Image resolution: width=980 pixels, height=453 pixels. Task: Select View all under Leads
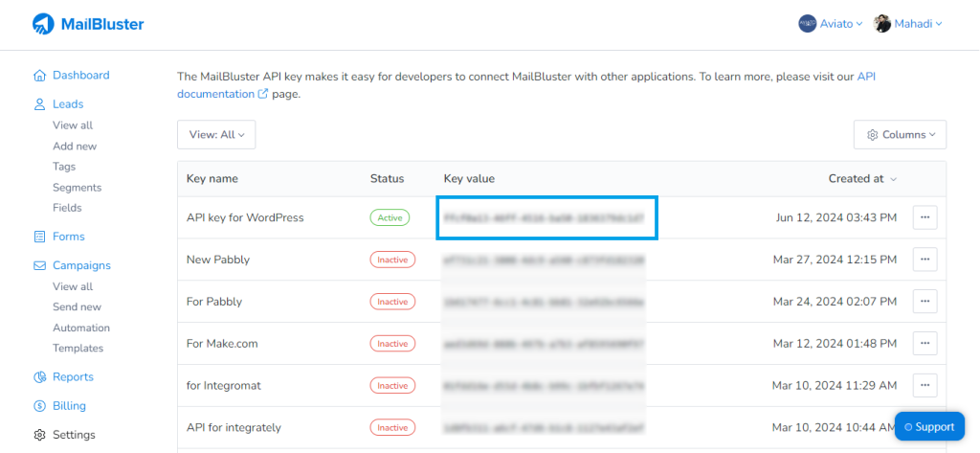(x=73, y=125)
